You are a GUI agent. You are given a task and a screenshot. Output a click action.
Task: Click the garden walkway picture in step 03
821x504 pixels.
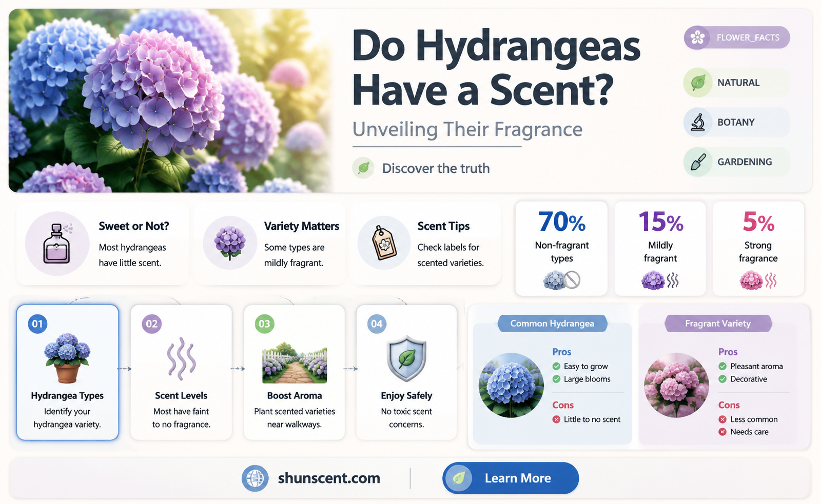(x=295, y=363)
